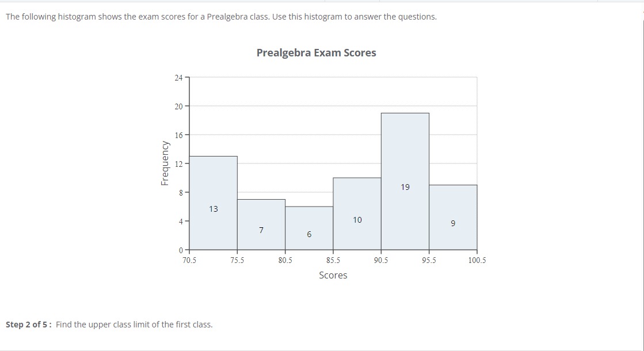Click the tallest bar labeled 19
Viewport: 644px width, 351px height.
pyautogui.click(x=405, y=181)
